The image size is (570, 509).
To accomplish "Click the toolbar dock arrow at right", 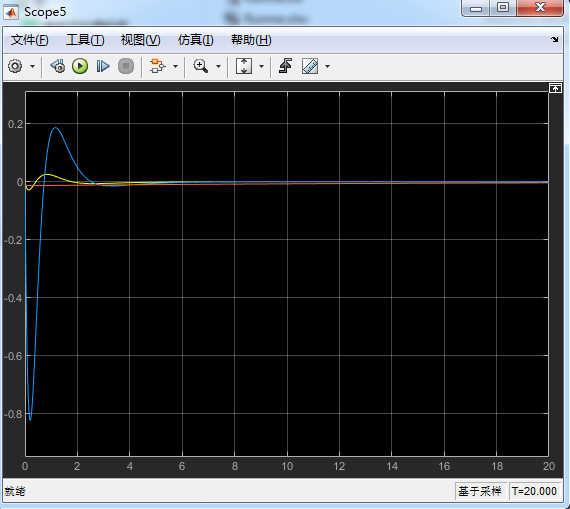I will coord(554,39).
